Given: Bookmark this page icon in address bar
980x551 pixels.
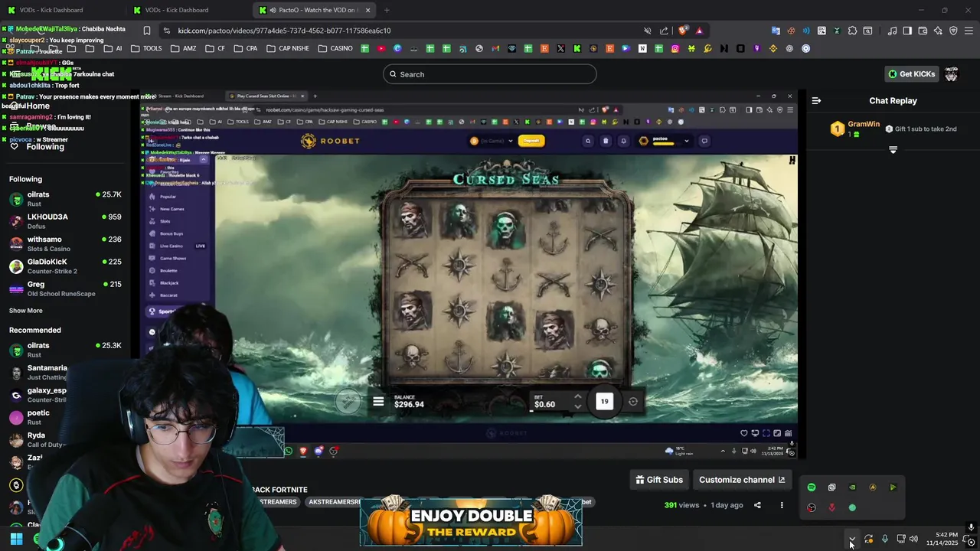Looking at the screenshot, I should [147, 31].
